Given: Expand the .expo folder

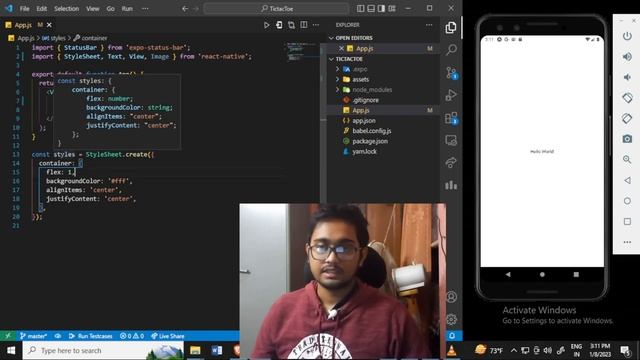Looking at the screenshot, I should 338,69.
